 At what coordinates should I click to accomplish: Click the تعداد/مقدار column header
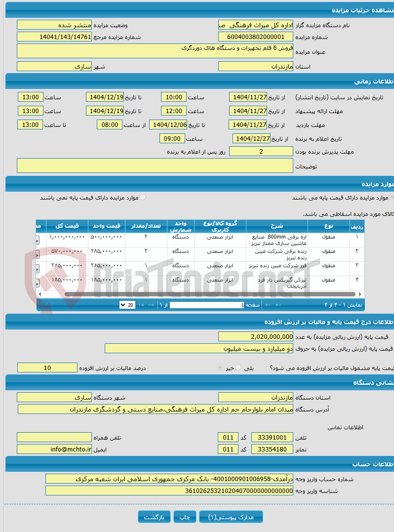146,226
